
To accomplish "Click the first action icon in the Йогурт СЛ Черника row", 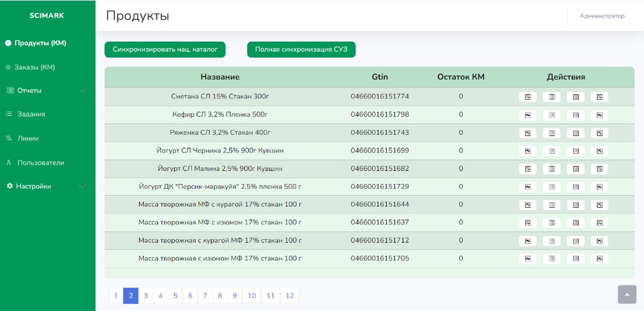I will click(x=528, y=151).
